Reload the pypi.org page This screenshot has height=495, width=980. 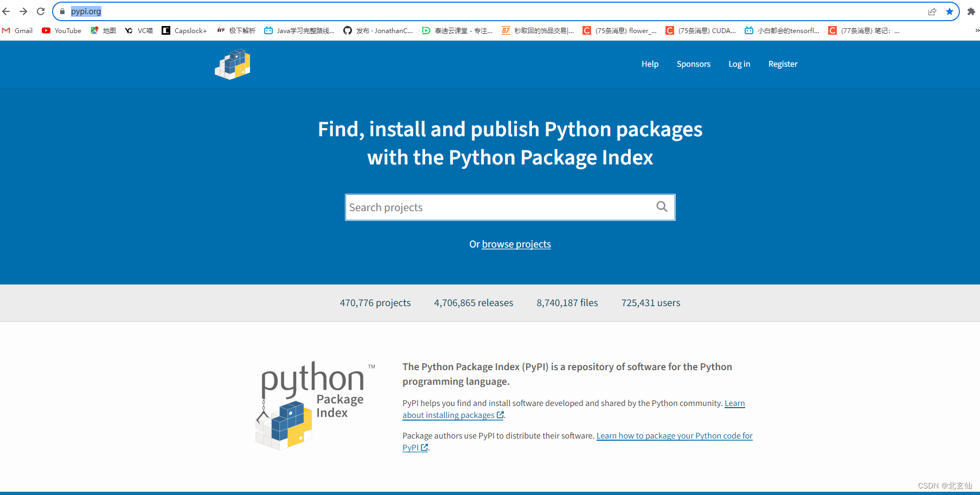point(41,11)
